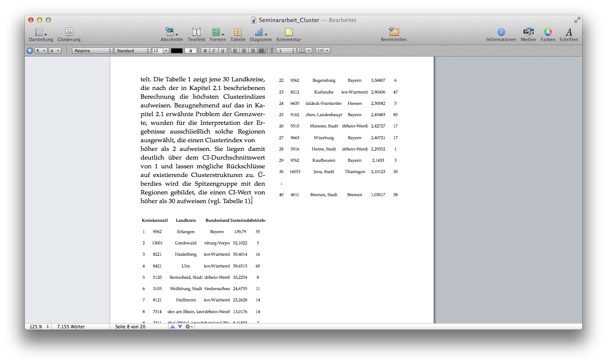This screenshot has width=607, height=364.
Task: Select the Würzburg table cell
Action: point(324,137)
